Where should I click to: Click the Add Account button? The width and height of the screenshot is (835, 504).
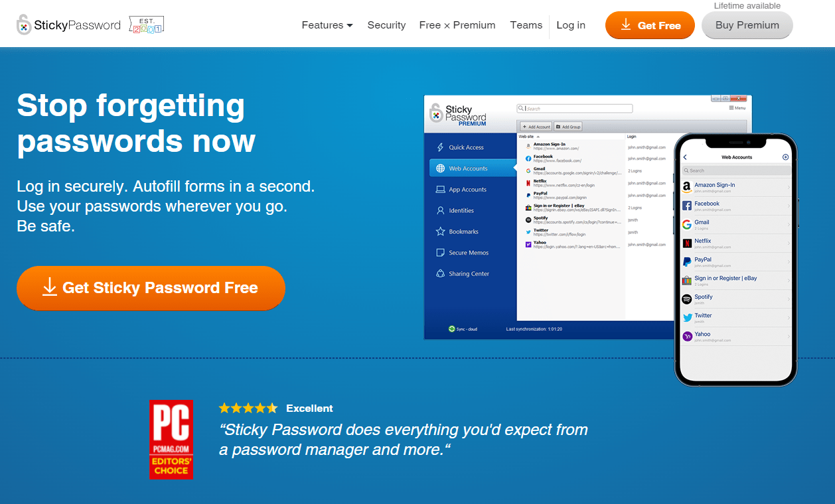click(x=536, y=127)
